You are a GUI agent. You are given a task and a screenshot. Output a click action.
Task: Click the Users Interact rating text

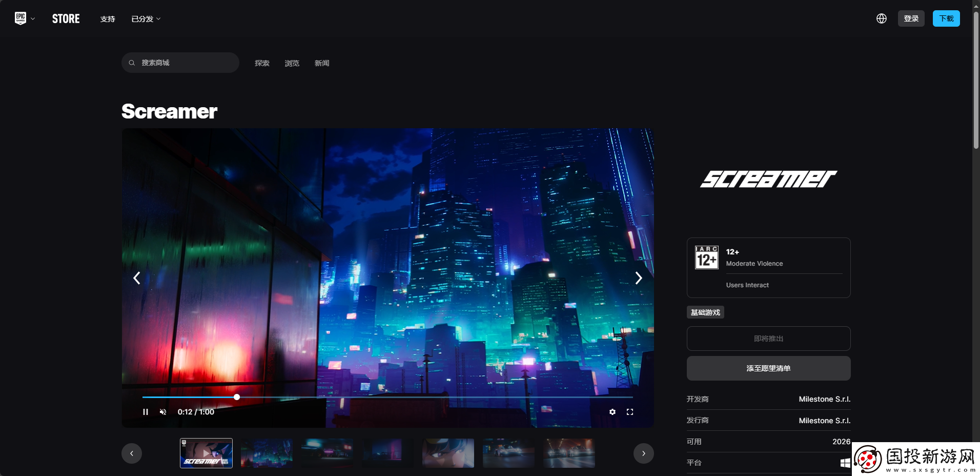(747, 285)
